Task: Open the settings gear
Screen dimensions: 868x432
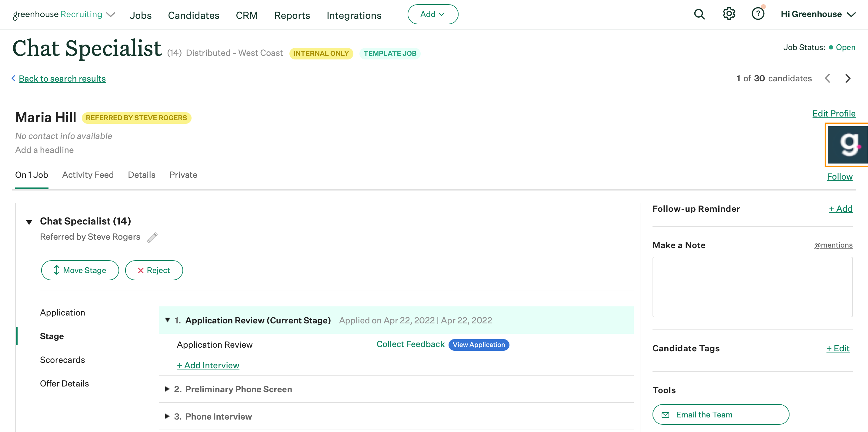Action: click(729, 14)
